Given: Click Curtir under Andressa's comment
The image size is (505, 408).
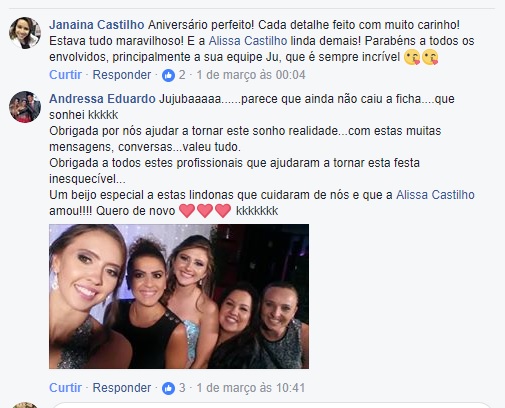Looking at the screenshot, I should [x=65, y=388].
